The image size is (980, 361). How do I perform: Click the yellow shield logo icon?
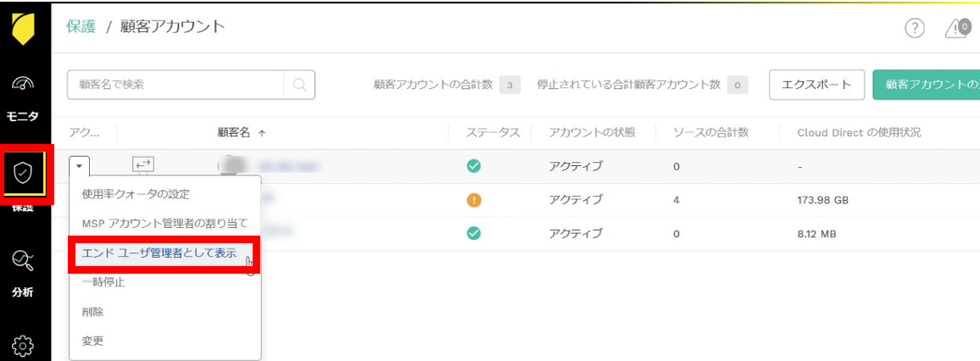click(x=23, y=30)
